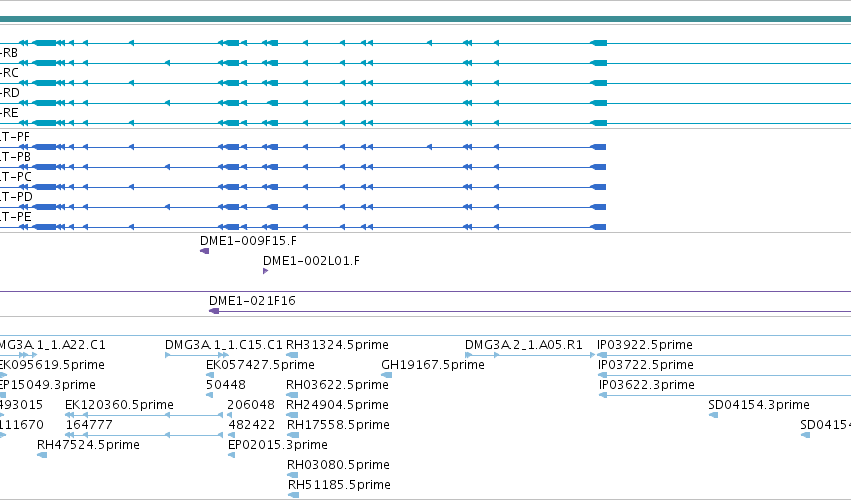Viewport: 851px width, 500px height.
Task: Click the LT-PB protein label
Action: [x=15, y=157]
